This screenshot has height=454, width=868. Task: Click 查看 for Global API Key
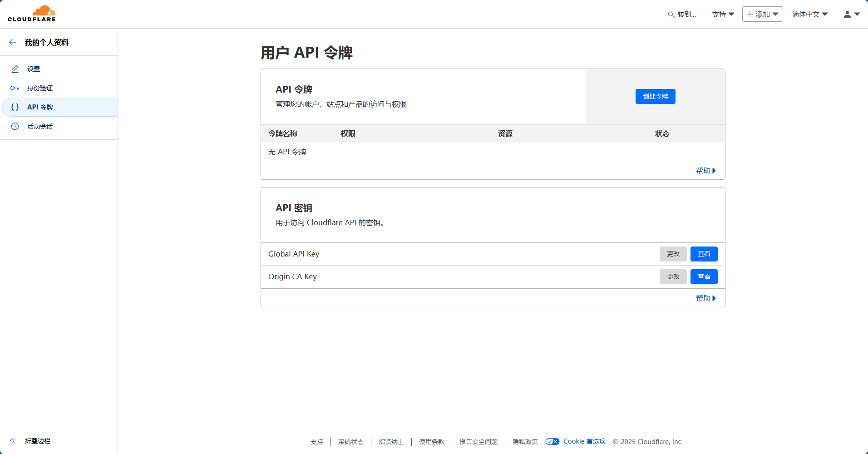[704, 254]
